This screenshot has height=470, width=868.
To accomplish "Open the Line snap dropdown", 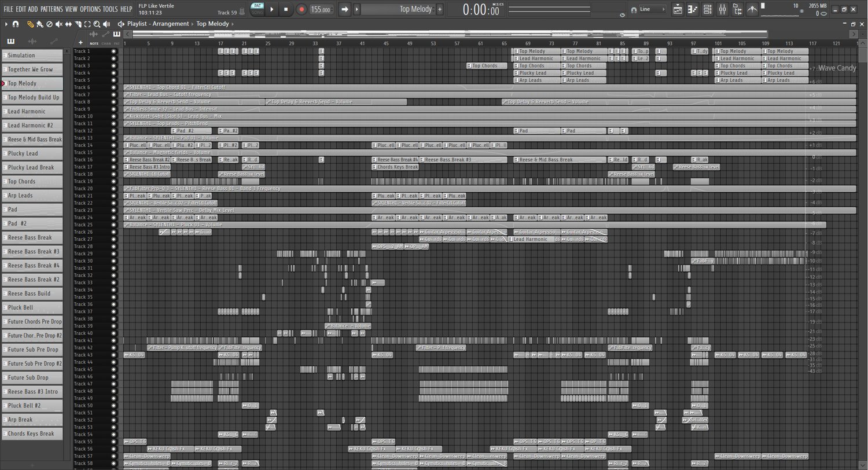I will pyautogui.click(x=652, y=9).
